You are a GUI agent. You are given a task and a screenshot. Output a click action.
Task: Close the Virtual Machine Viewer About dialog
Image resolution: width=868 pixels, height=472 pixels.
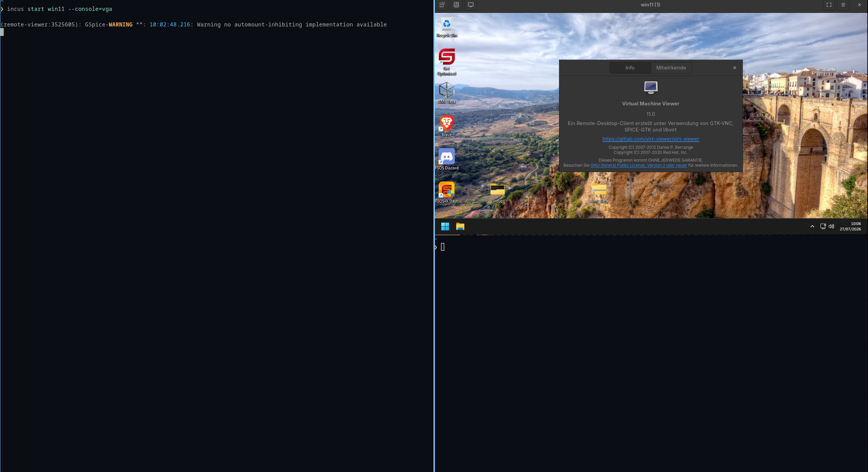coord(735,68)
